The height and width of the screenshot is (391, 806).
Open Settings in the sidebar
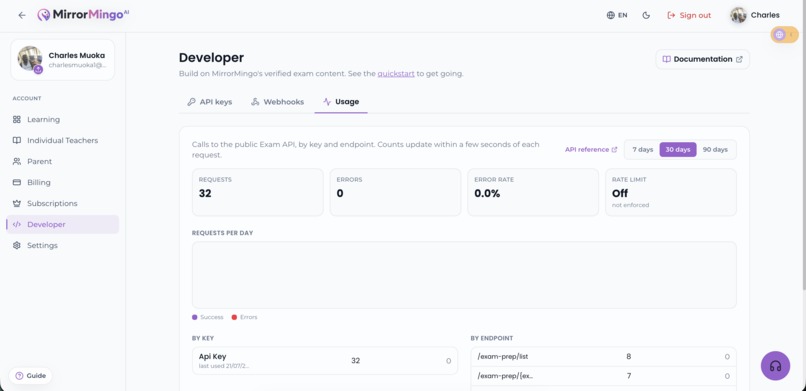coord(62,246)
